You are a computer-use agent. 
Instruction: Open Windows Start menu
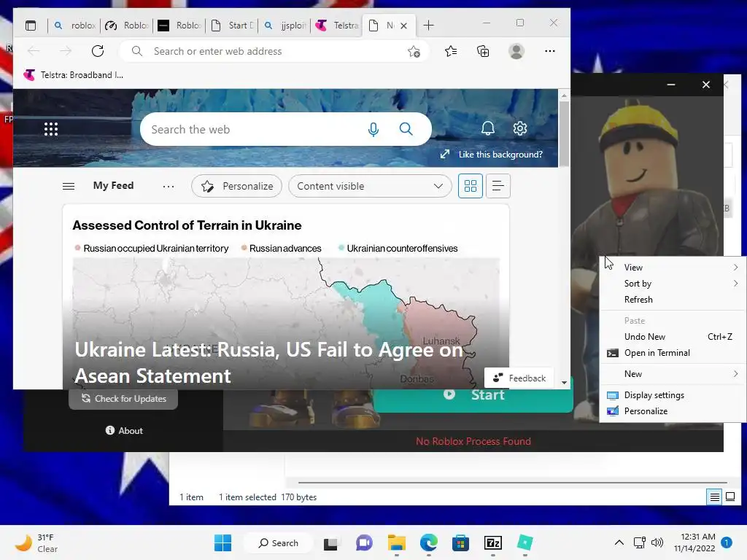[222, 542]
